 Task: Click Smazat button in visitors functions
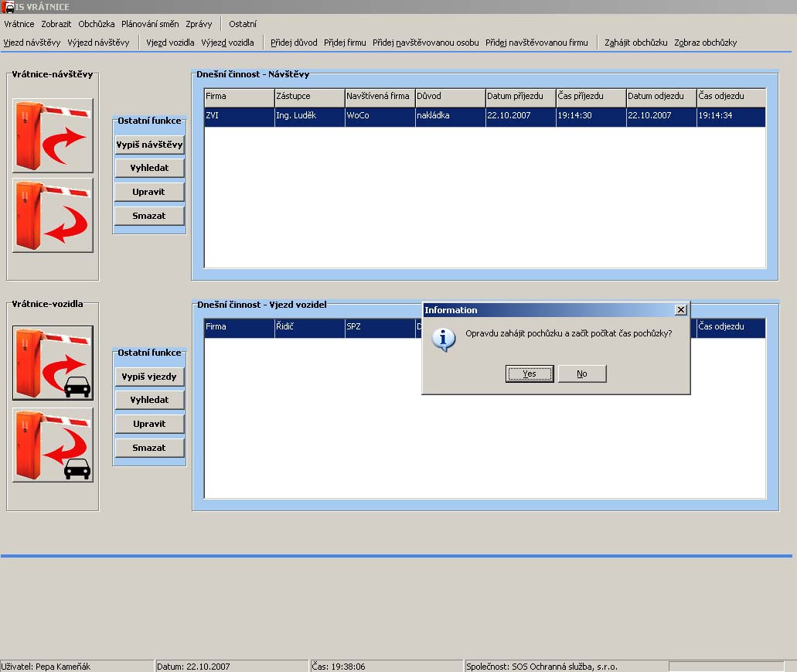coord(149,216)
